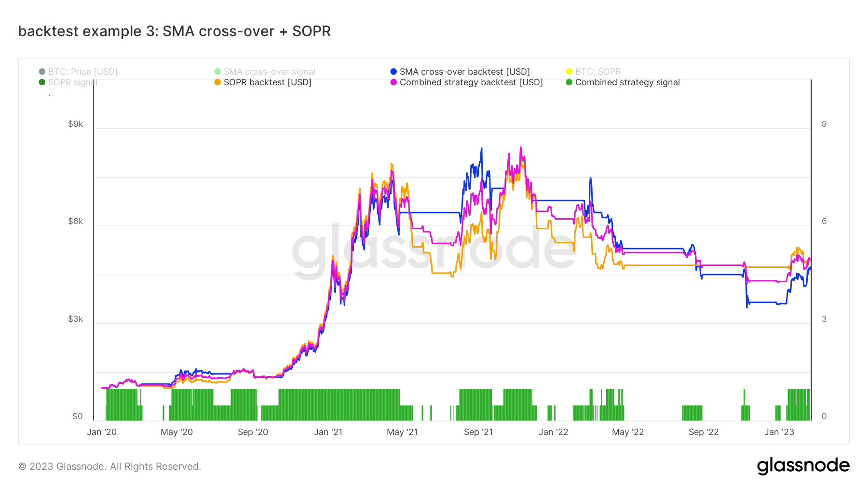Click the dark green SOPR signal dot
The width and height of the screenshot is (868, 488).
pos(42,82)
